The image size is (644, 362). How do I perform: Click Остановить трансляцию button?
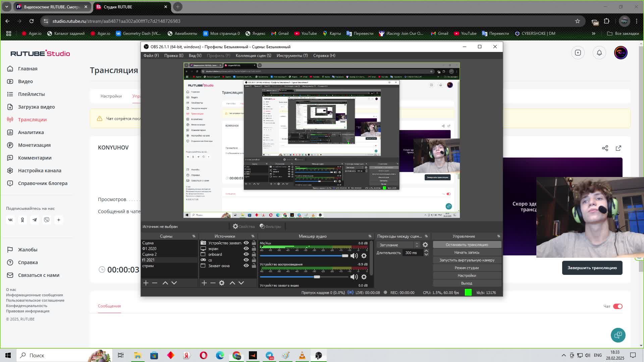click(467, 245)
